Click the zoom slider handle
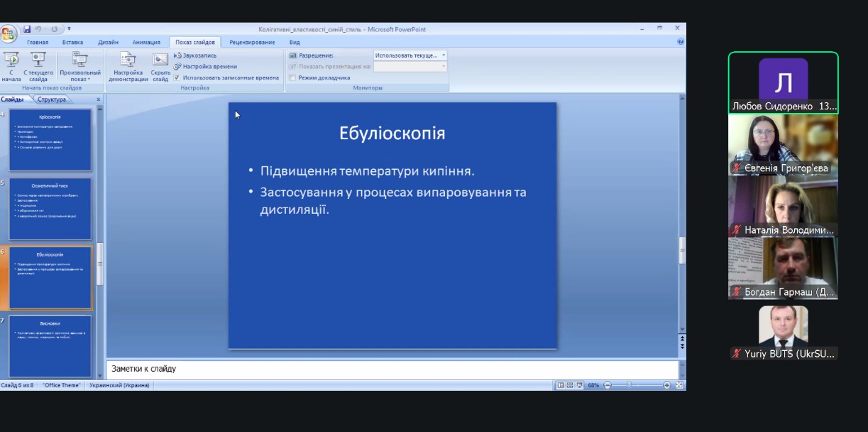This screenshot has width=868, height=432. [628, 385]
